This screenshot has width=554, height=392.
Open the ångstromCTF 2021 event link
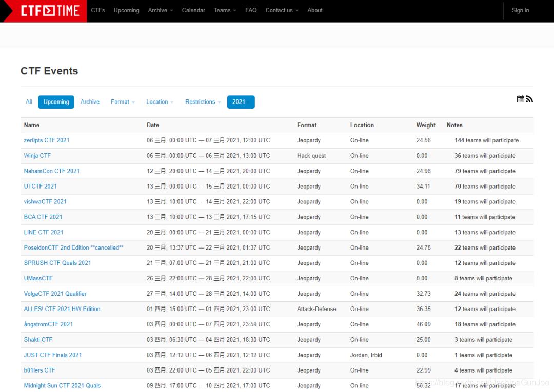[48, 324]
